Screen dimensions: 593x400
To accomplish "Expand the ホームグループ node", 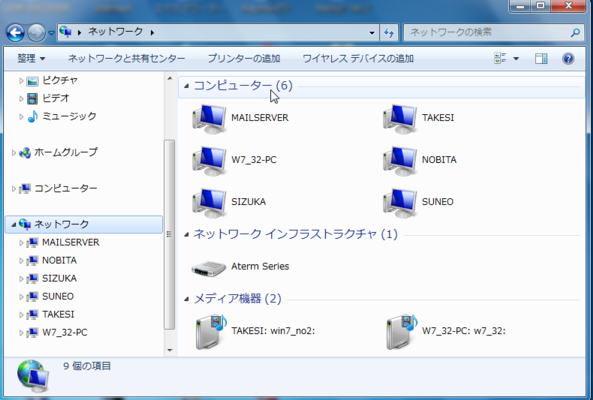I will click(x=13, y=153).
